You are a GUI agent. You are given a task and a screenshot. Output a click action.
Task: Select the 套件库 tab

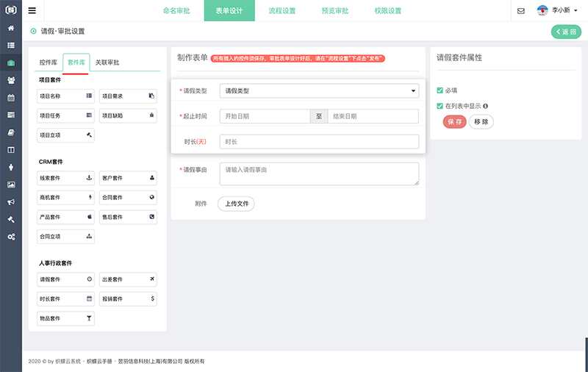[76, 62]
